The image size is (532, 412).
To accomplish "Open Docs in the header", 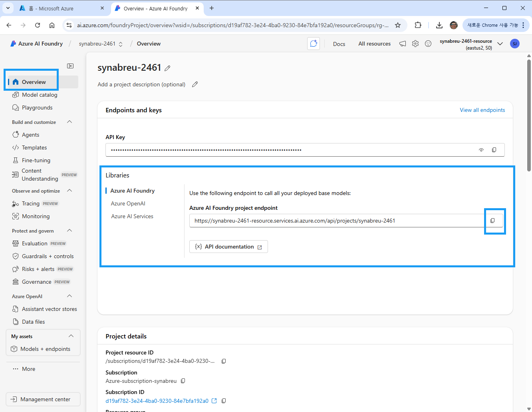I will 339,44.
